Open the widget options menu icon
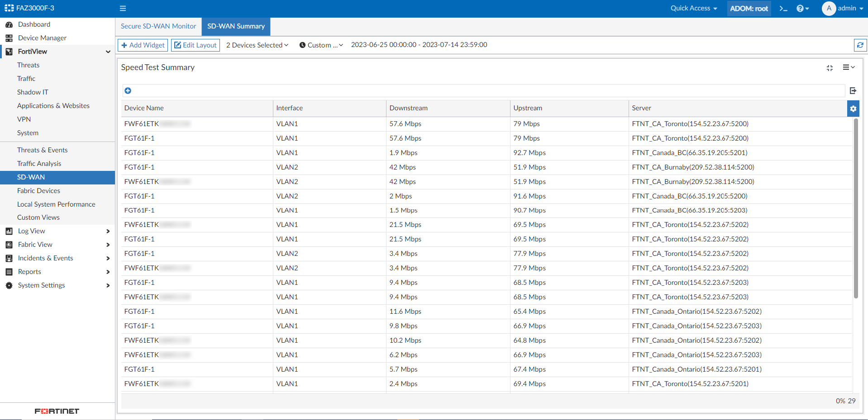Viewport: 868px width, 420px height. click(x=849, y=67)
